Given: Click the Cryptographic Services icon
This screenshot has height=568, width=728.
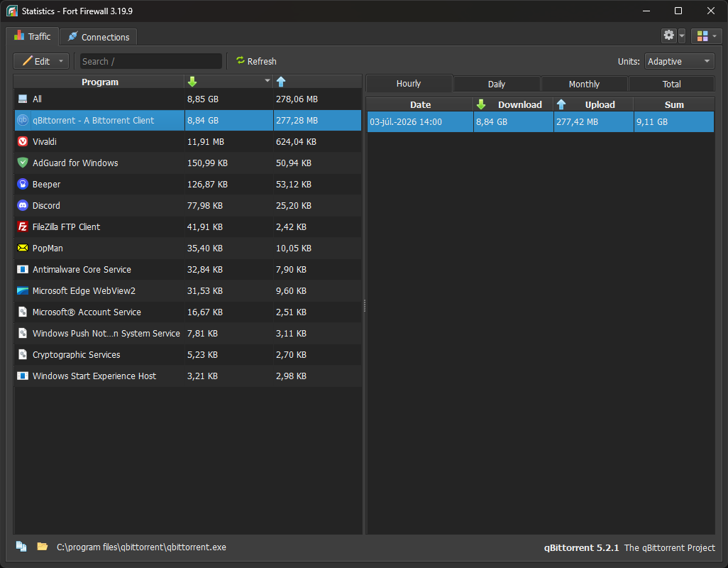Looking at the screenshot, I should (x=22, y=354).
